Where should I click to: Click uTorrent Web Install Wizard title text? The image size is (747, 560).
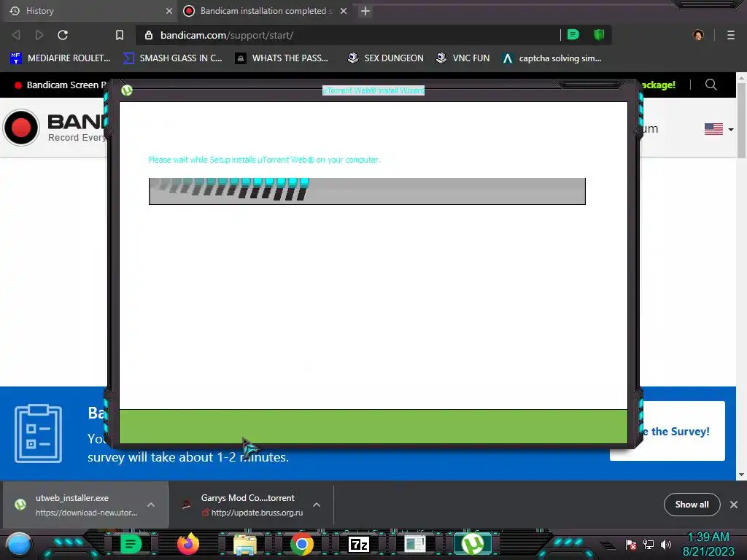[x=373, y=90]
